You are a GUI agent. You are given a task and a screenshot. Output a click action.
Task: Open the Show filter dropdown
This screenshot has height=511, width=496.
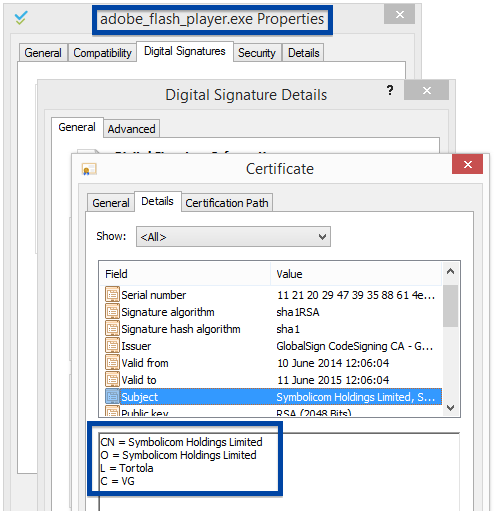[x=233, y=237]
